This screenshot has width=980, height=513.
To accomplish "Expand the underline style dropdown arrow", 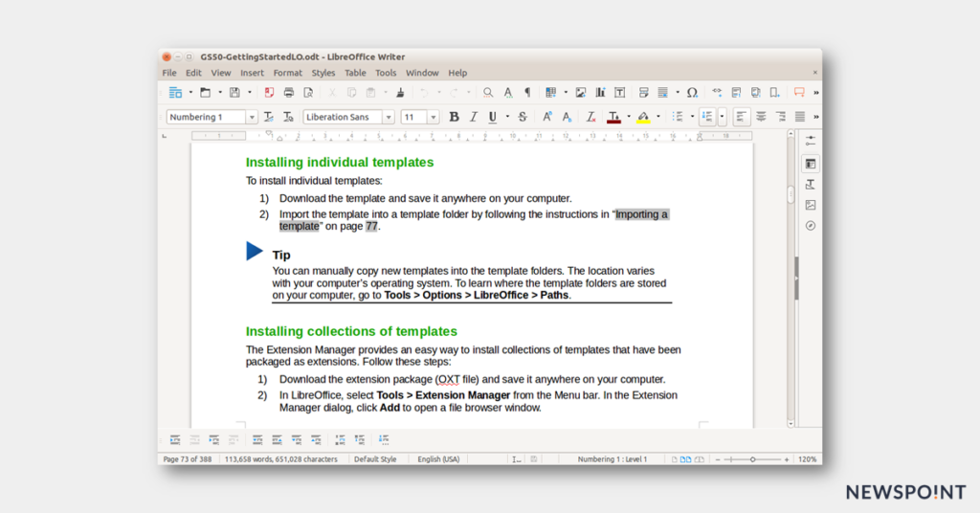I will pos(507,117).
